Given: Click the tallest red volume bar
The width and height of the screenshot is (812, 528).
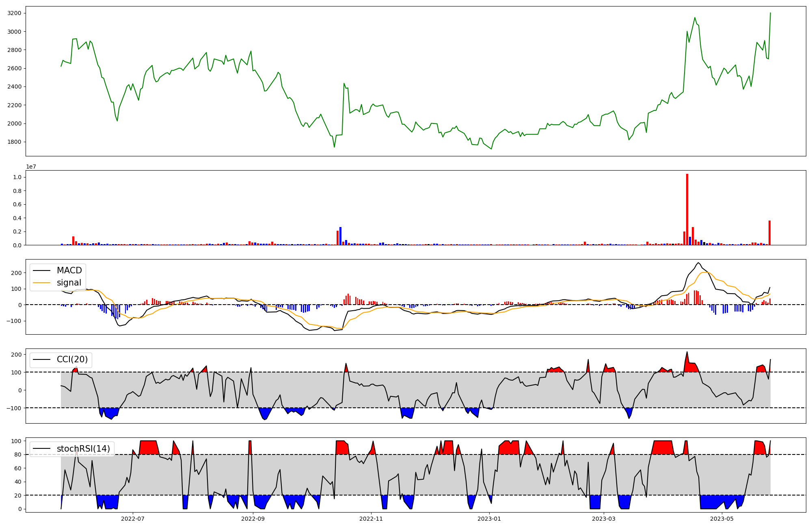Looking at the screenshot, I should (x=687, y=209).
